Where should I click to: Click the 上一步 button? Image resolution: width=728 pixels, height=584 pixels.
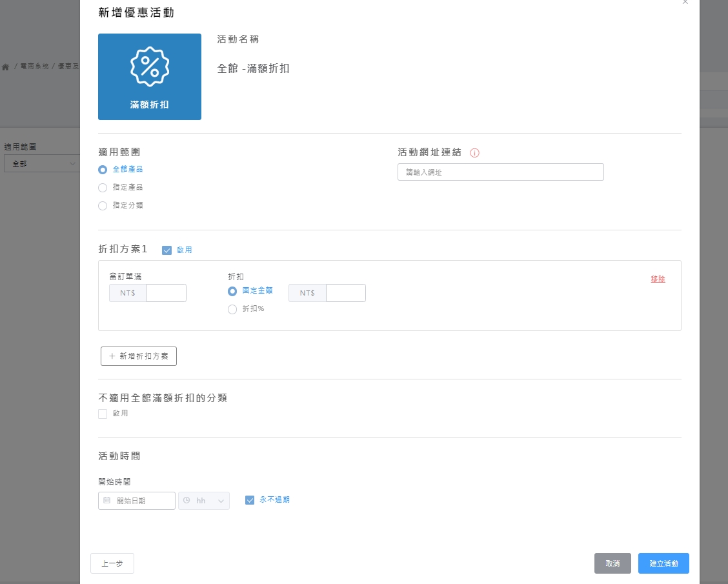[112, 563]
